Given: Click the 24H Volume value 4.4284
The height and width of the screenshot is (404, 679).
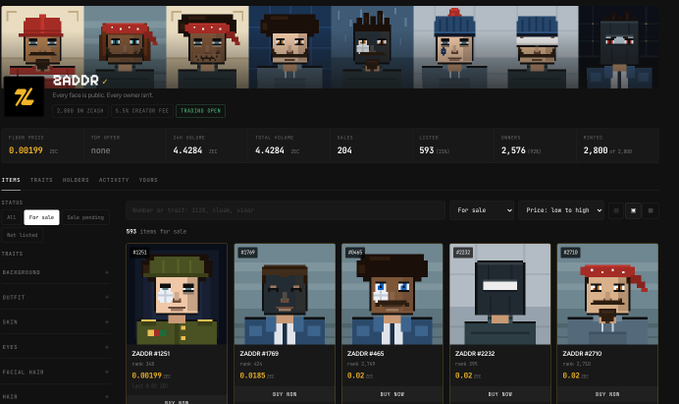Looking at the screenshot, I should point(188,150).
